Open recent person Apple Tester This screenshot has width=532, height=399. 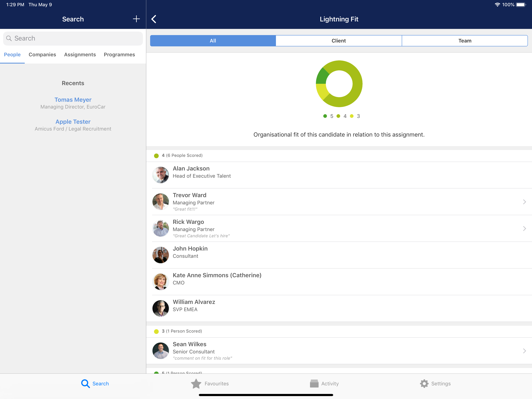click(73, 122)
